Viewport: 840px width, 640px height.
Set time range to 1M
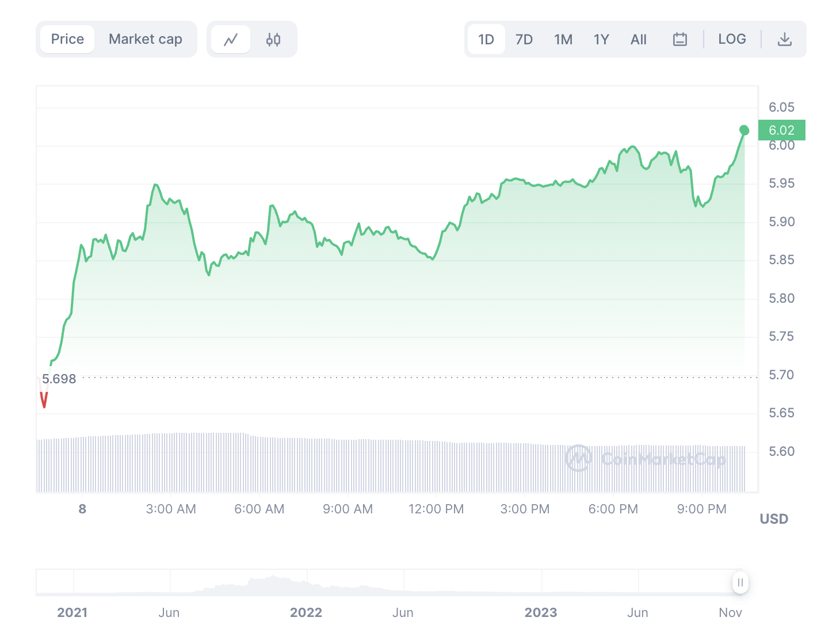pyautogui.click(x=563, y=40)
